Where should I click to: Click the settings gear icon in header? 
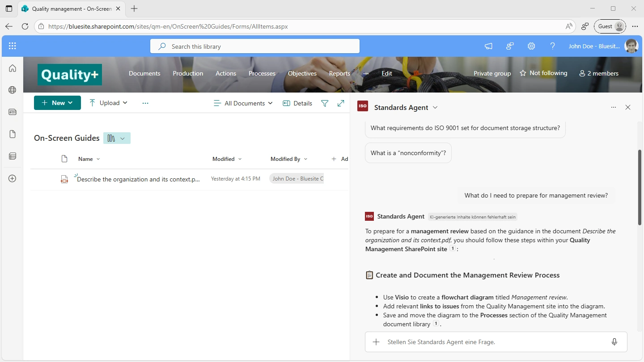pyautogui.click(x=531, y=46)
